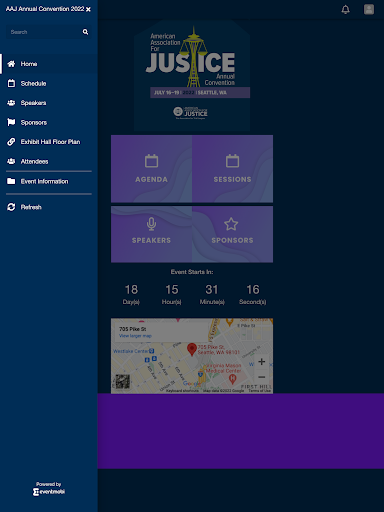Image resolution: width=384 pixels, height=512 pixels.
Task: Select the Home house icon
Action: 11,64
